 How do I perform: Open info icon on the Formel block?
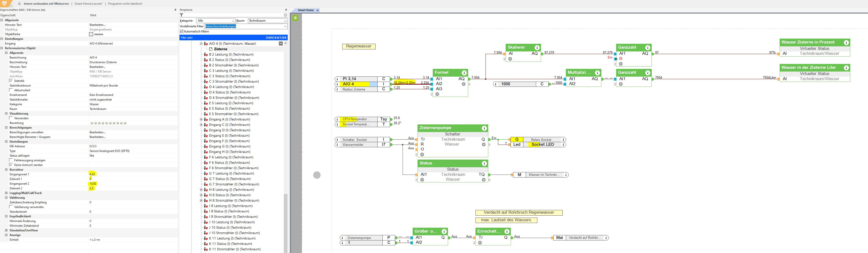(x=464, y=73)
